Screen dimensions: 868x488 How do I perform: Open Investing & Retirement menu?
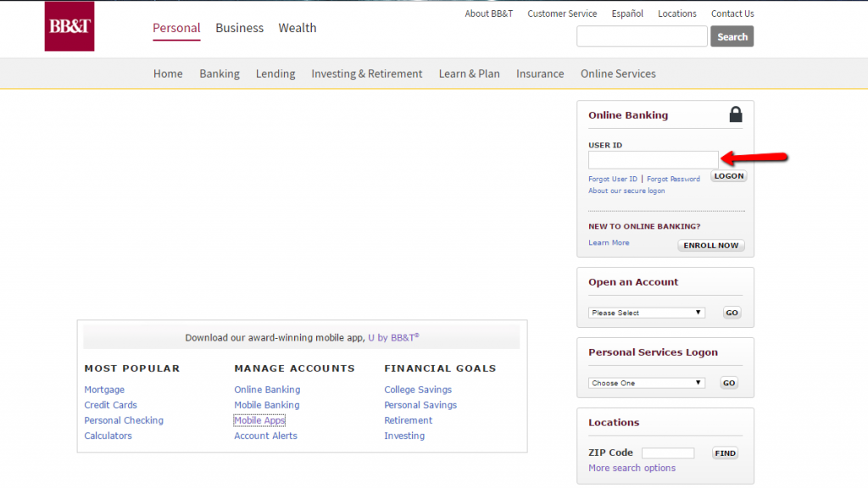(366, 74)
